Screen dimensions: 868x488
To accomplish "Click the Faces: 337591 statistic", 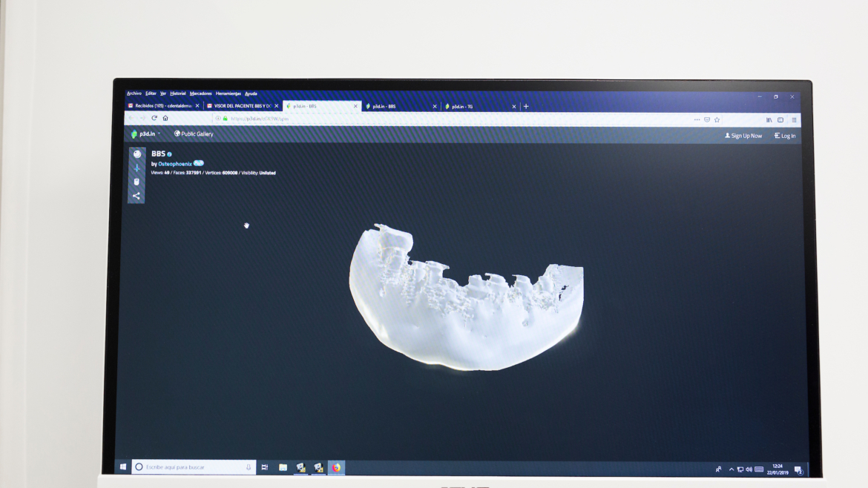I will (187, 173).
